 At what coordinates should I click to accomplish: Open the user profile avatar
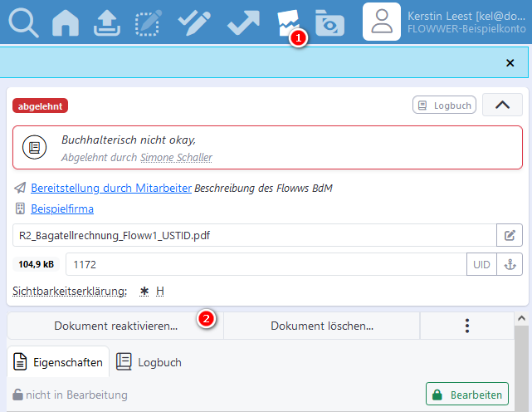382,22
